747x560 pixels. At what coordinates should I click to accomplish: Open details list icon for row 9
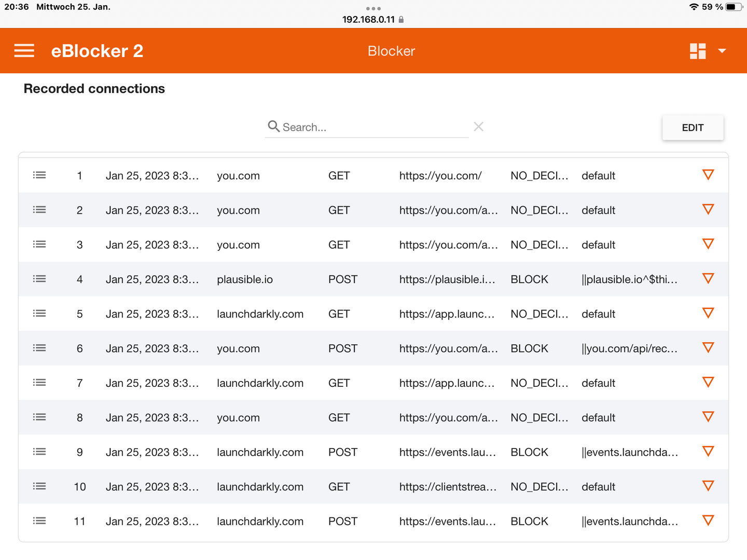coord(39,452)
